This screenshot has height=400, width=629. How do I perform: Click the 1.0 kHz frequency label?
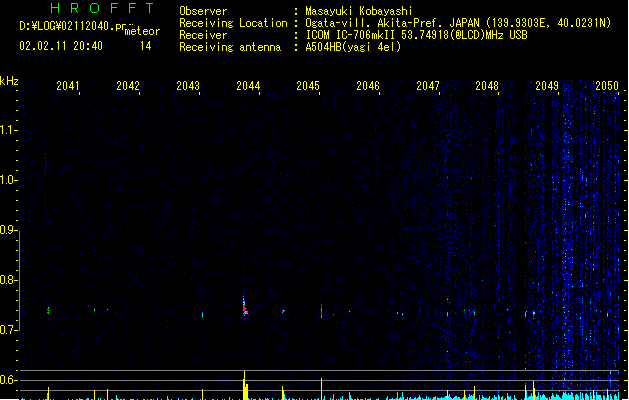tap(8, 180)
